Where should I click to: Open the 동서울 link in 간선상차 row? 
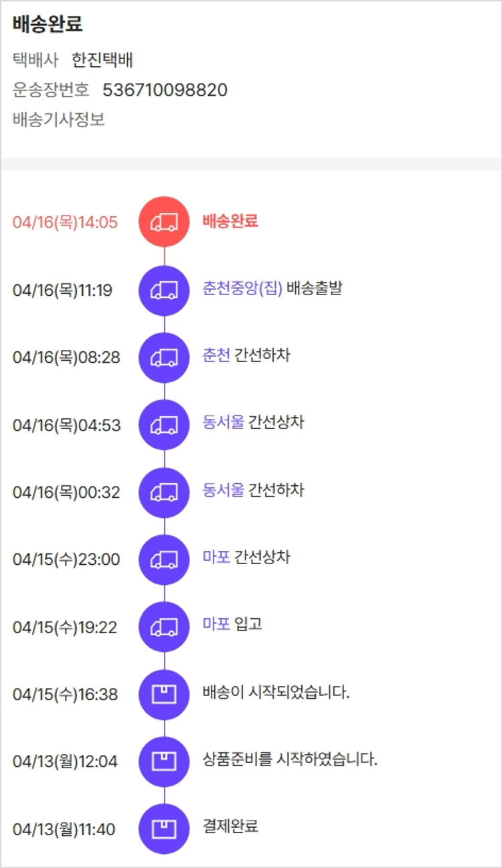coord(224,422)
